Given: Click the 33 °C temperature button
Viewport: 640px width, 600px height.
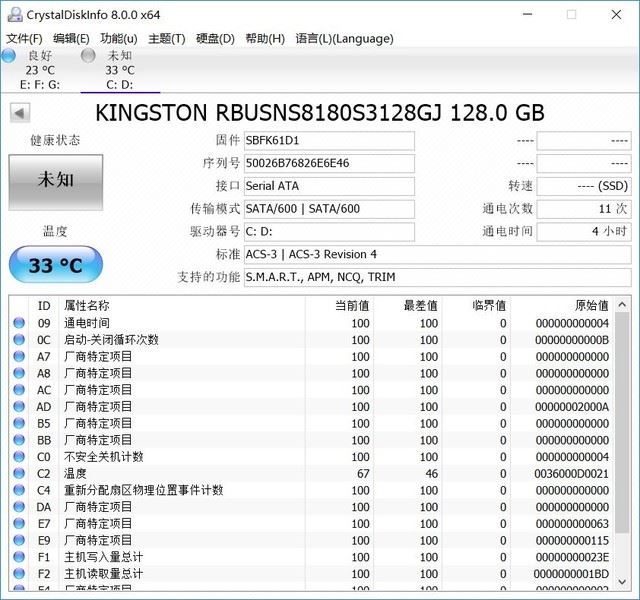Looking at the screenshot, I should (x=55, y=266).
